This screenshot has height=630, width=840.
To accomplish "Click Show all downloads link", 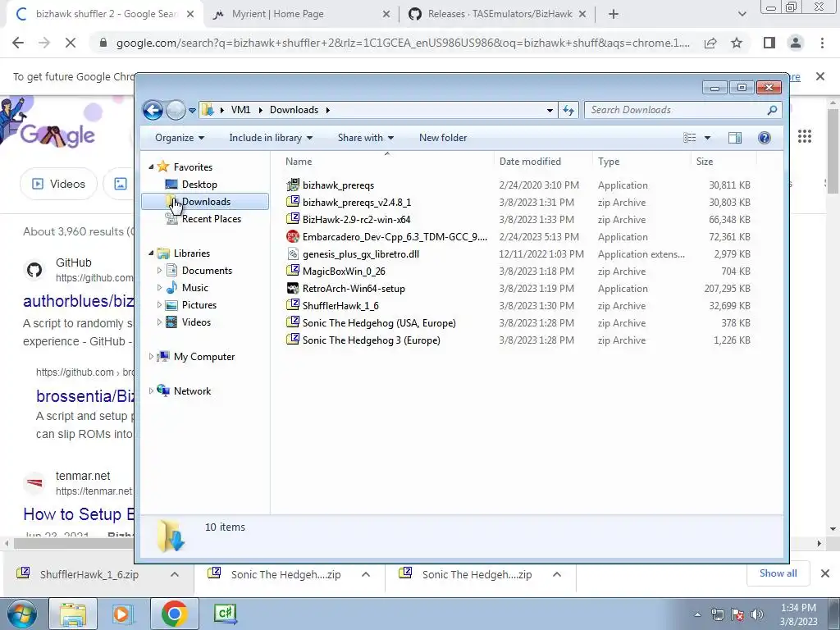I will pos(778,573).
